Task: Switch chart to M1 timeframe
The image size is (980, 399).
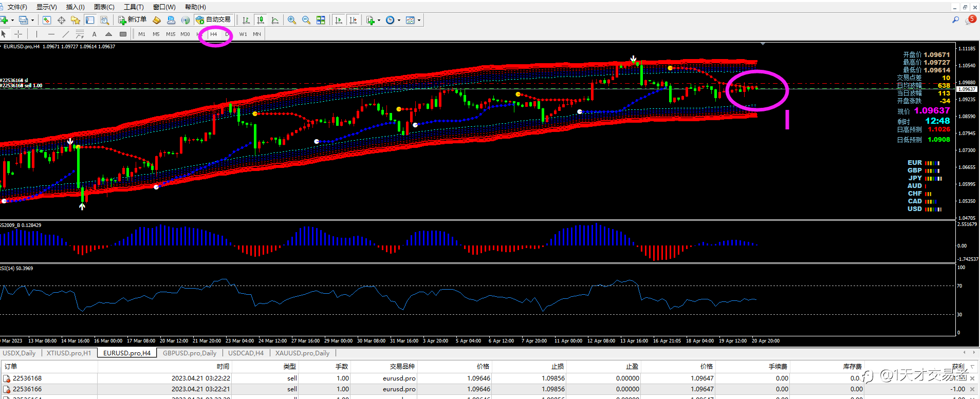Action: point(142,34)
